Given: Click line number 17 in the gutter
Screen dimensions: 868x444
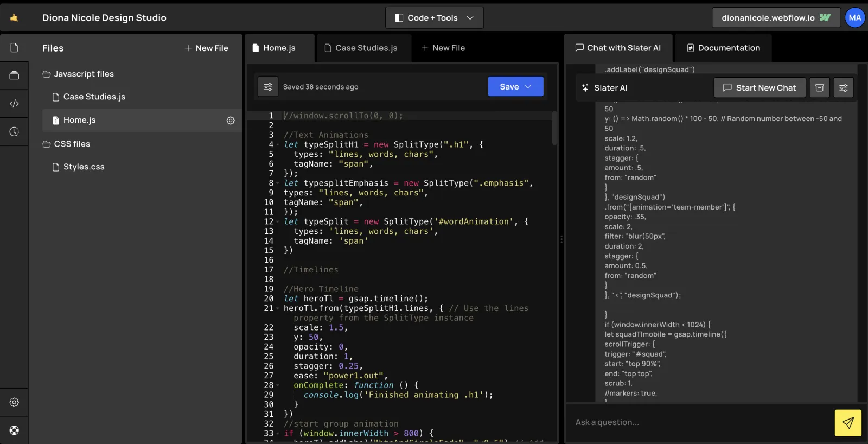Looking at the screenshot, I should [x=269, y=270].
